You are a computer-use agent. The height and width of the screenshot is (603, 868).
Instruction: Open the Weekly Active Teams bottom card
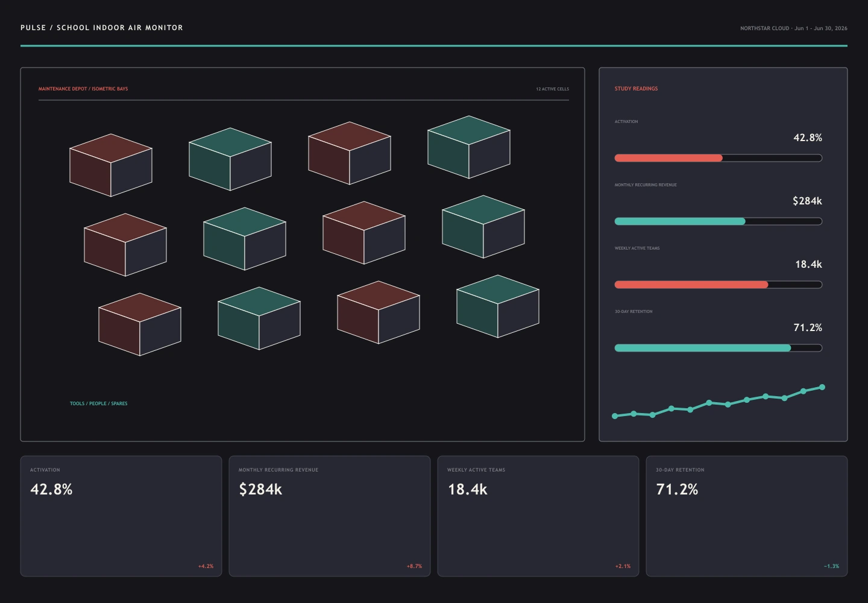point(538,516)
